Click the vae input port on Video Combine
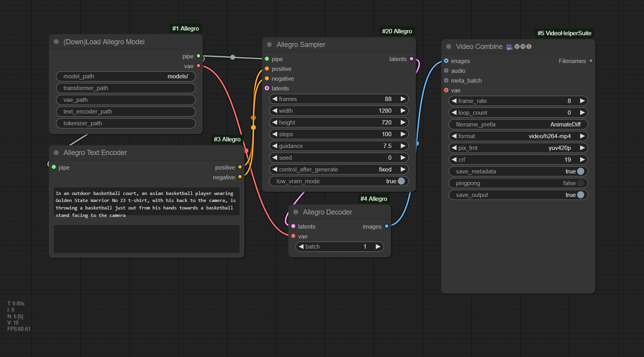 coord(446,90)
